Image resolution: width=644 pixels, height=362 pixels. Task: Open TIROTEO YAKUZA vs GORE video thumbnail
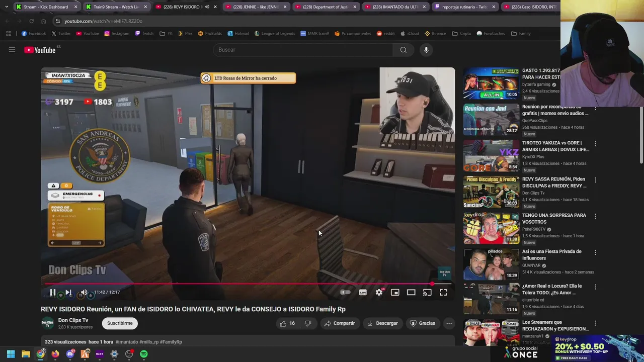click(491, 156)
